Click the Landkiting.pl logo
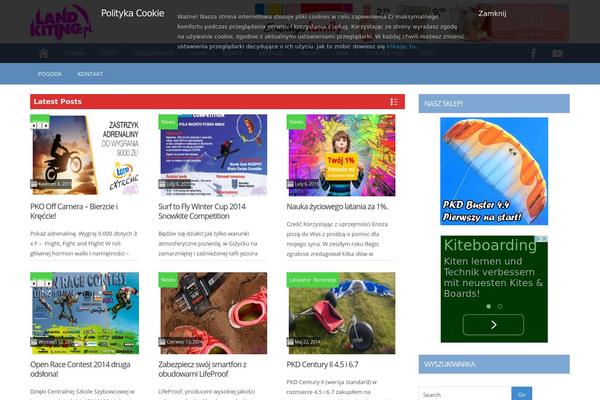600x400 pixels. [x=61, y=22]
